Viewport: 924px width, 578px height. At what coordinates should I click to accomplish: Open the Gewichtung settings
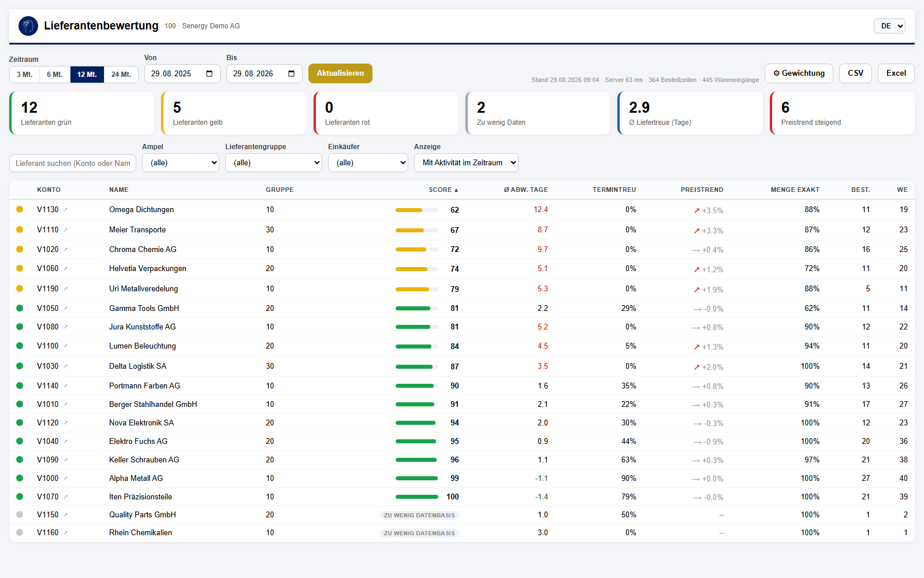point(799,73)
